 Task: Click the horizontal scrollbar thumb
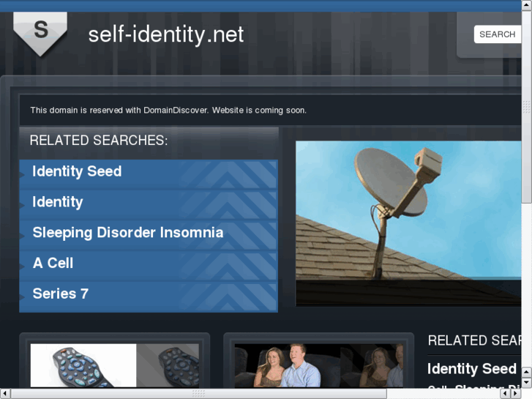(x=199, y=394)
